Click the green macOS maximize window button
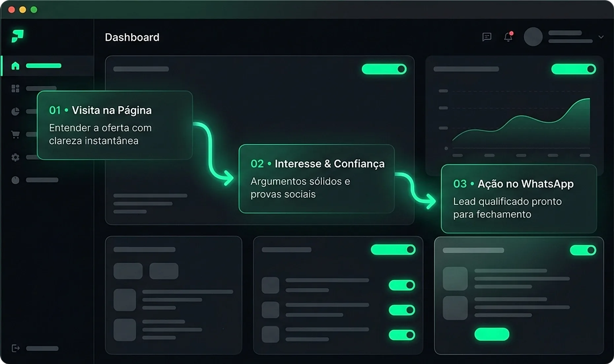The image size is (614, 364). click(34, 10)
